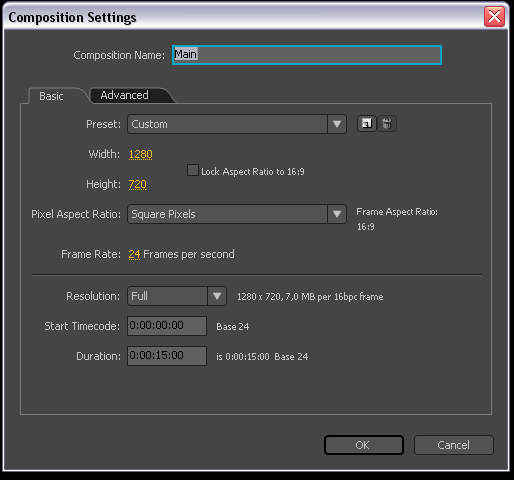The width and height of the screenshot is (514, 480).
Task: Expand the Pixel Aspect Ratio dropdown
Action: click(x=337, y=214)
